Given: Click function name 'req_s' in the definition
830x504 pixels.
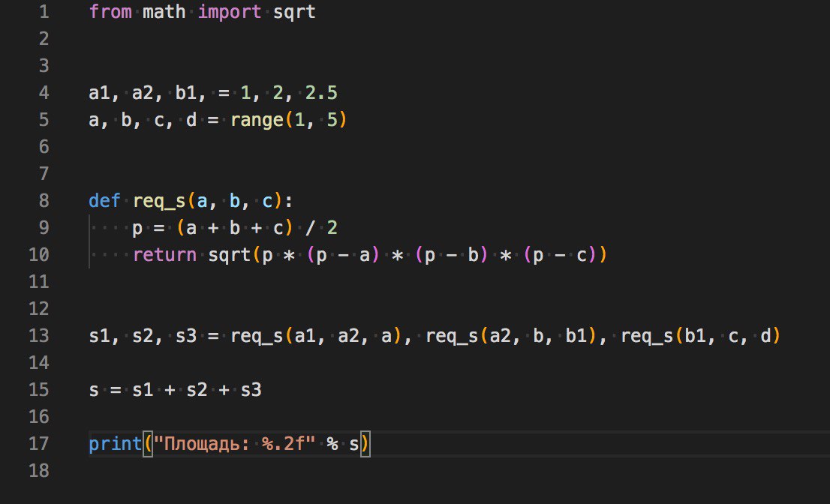Looking at the screenshot, I should click(159, 201).
